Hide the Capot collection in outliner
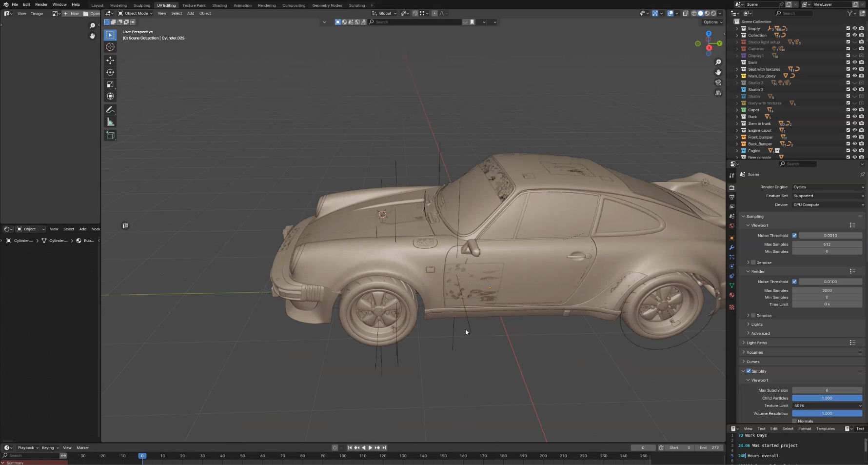 pyautogui.click(x=854, y=110)
